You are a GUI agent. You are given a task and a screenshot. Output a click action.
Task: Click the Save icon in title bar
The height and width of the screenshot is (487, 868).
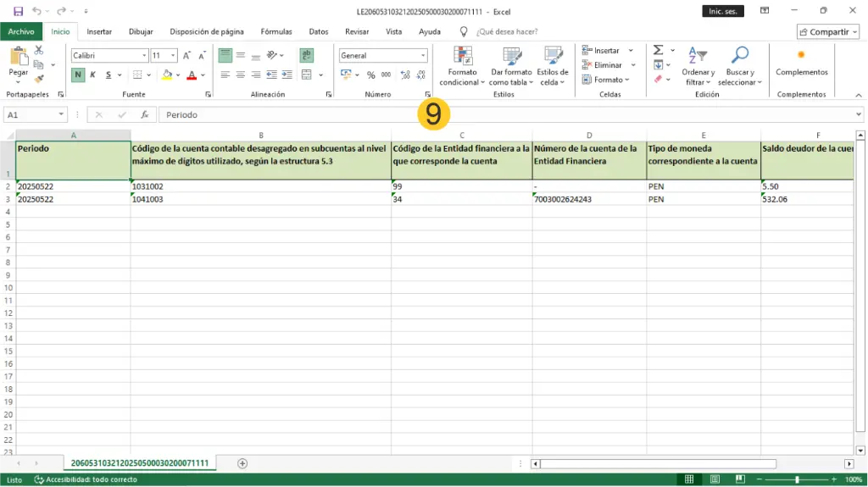(x=18, y=11)
